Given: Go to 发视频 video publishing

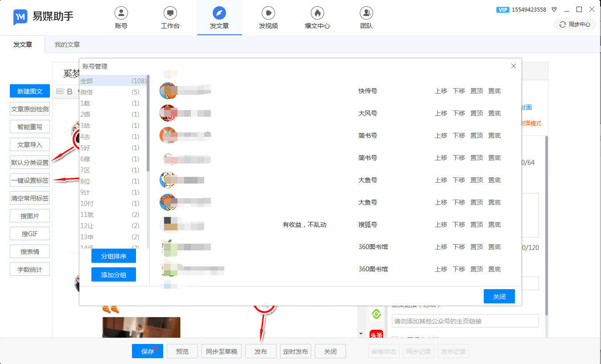Looking at the screenshot, I should coord(268,18).
